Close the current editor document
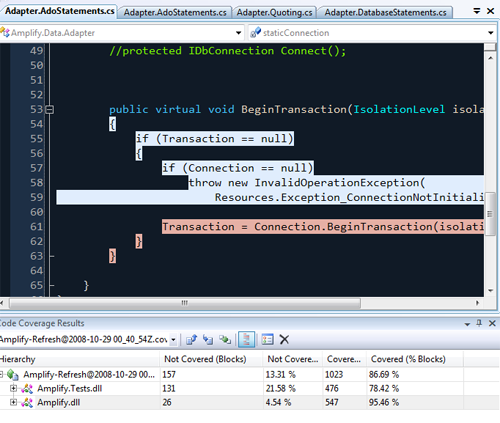This screenshot has width=500, height=423. pos(490,11)
